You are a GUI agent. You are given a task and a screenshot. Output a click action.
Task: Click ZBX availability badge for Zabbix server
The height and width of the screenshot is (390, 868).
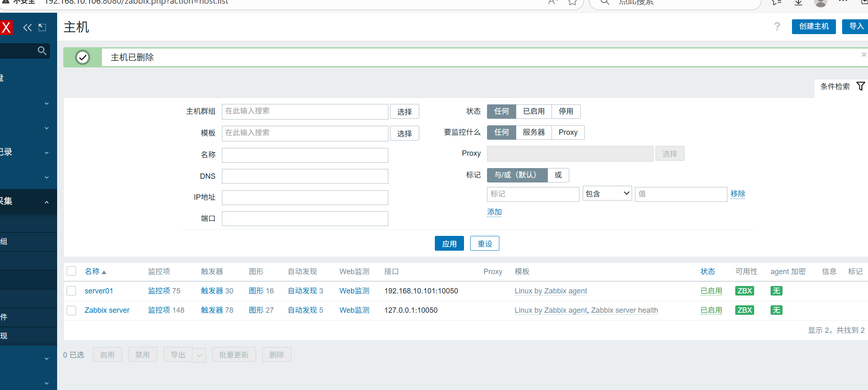(745, 310)
